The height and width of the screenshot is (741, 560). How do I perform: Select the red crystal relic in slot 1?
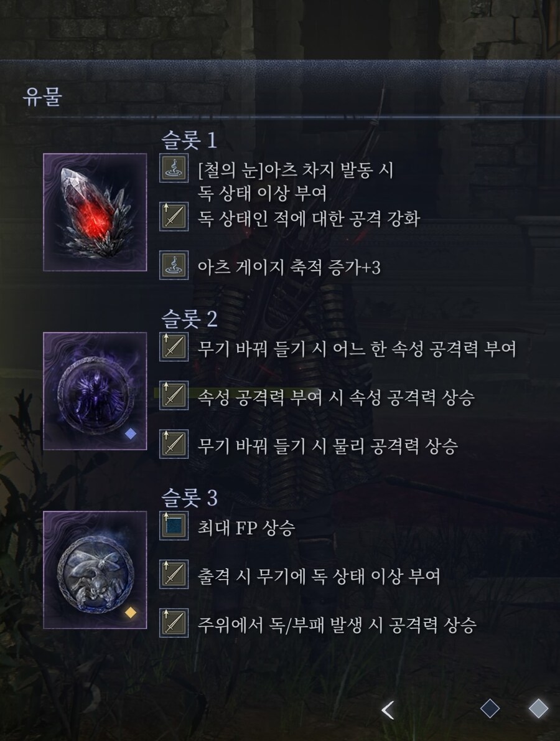coord(95,212)
